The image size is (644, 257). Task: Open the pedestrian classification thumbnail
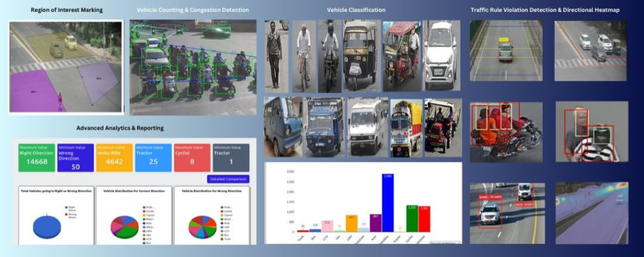(275, 55)
